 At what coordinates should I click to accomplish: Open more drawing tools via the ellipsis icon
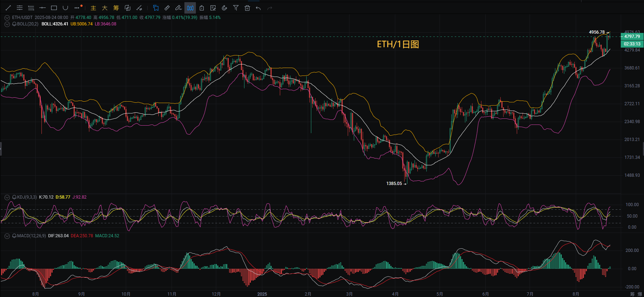(78, 8)
